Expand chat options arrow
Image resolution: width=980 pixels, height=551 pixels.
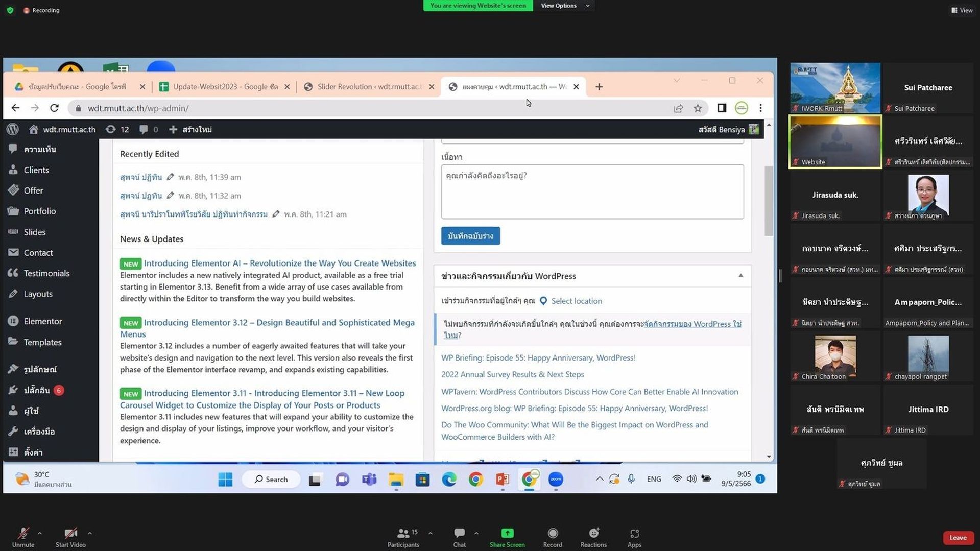(476, 533)
